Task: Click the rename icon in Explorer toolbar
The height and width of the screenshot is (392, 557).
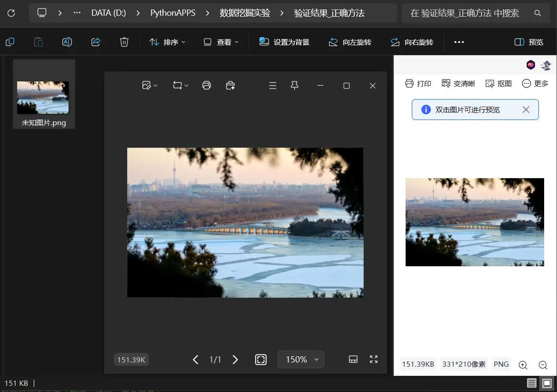Action: click(67, 42)
